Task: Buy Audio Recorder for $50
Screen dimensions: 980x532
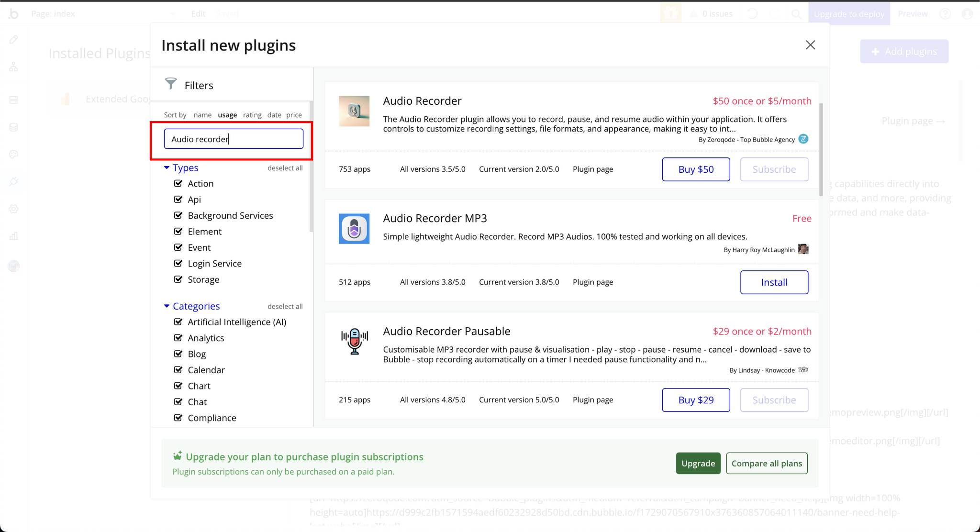Action: pos(696,169)
